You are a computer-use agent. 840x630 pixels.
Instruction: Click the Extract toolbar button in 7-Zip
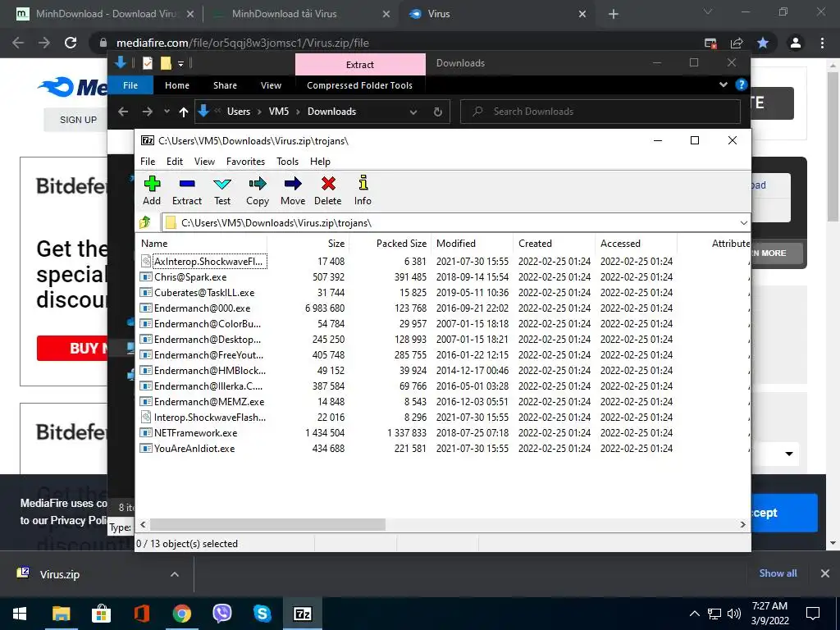click(x=187, y=190)
